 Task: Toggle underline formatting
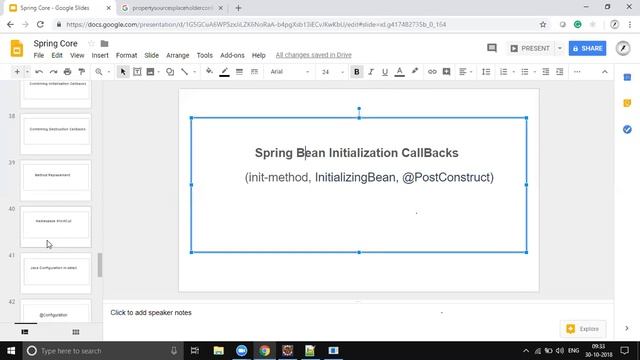coord(385,72)
